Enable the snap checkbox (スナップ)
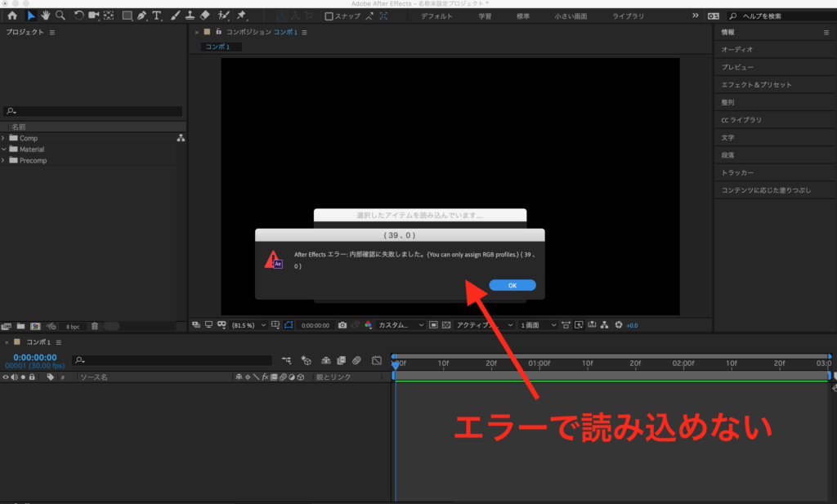837x504 pixels. 329,16
